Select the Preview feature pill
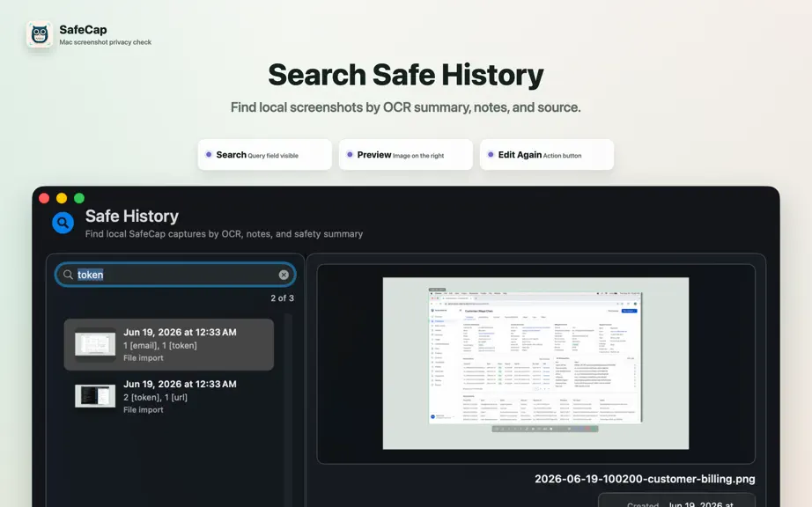The image size is (812, 507). (x=405, y=155)
